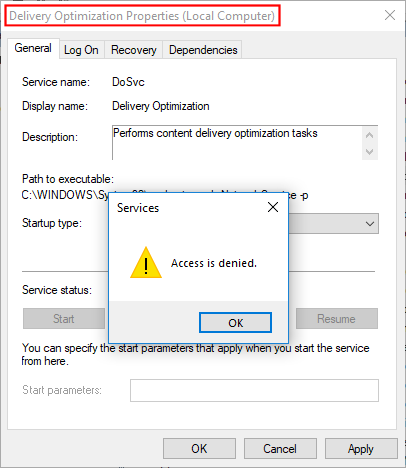
Task: Close the Delivery Optimization Properties window
Action: tap(390, 15)
